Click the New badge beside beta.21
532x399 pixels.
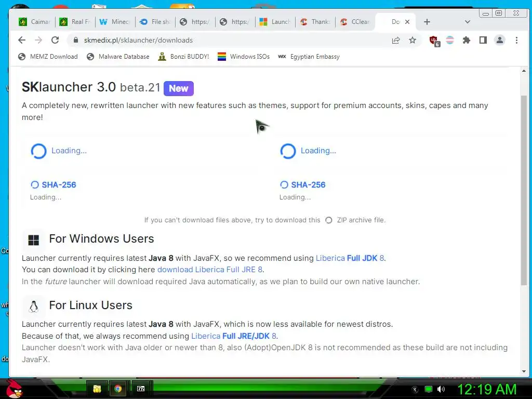[x=179, y=88]
